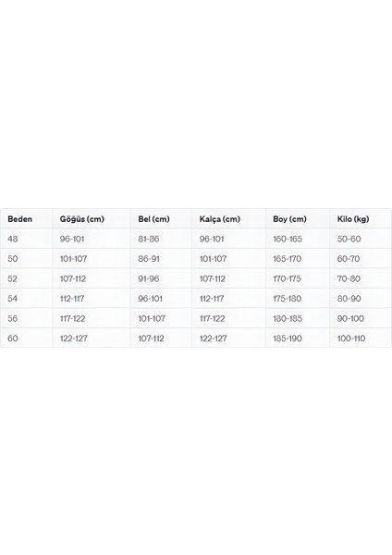Select the Kalça (cm) column header
Viewport: 392px width, 555px height.
(220, 219)
